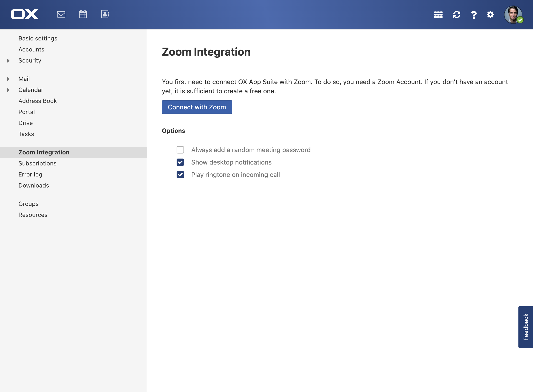This screenshot has height=392, width=533.
Task: Open the Mail app icon
Action: pyautogui.click(x=61, y=14)
